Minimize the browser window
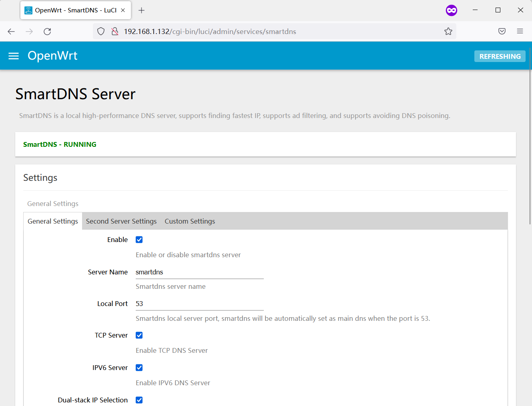Image resolution: width=532 pixels, height=406 pixels. click(475, 10)
